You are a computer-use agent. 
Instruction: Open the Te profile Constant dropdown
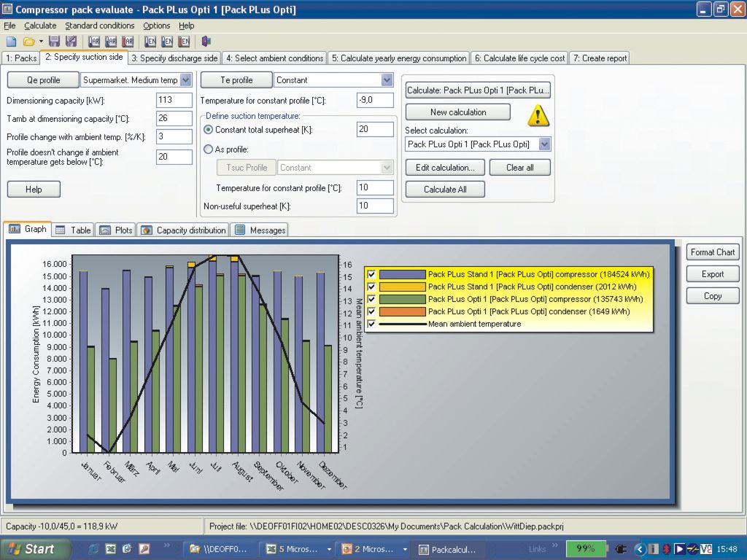(x=387, y=80)
